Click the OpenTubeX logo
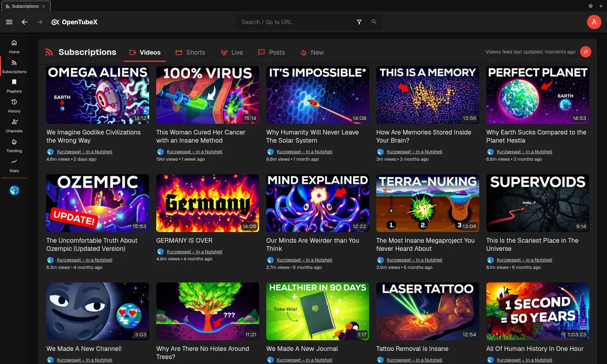 pos(74,22)
